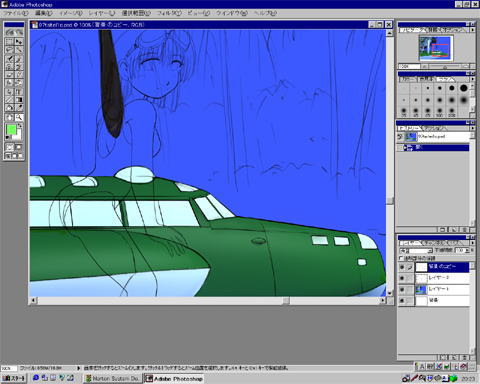
Task: Open the ウィンドウ menu
Action: coord(232,13)
